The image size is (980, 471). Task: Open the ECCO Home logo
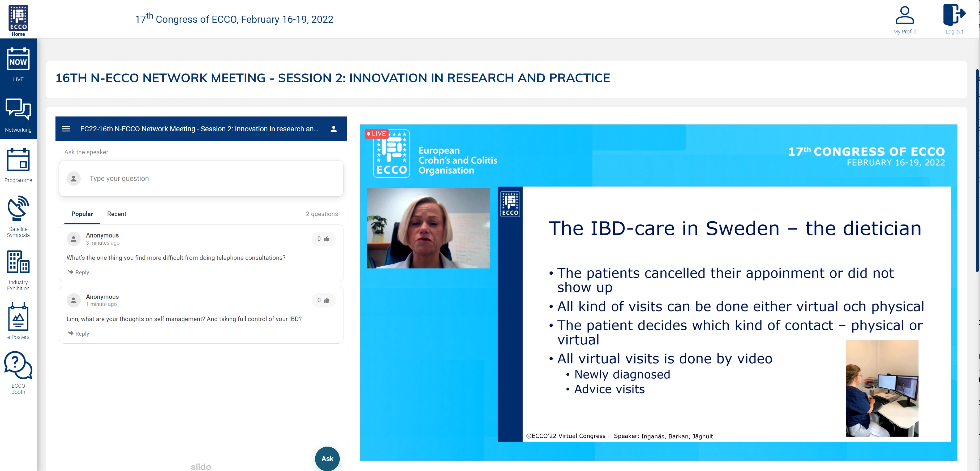pyautogui.click(x=18, y=20)
